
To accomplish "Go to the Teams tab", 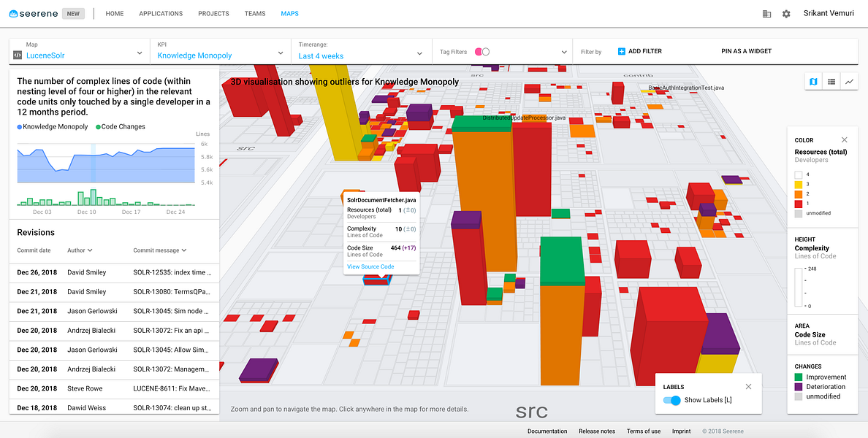I will pyautogui.click(x=255, y=14).
